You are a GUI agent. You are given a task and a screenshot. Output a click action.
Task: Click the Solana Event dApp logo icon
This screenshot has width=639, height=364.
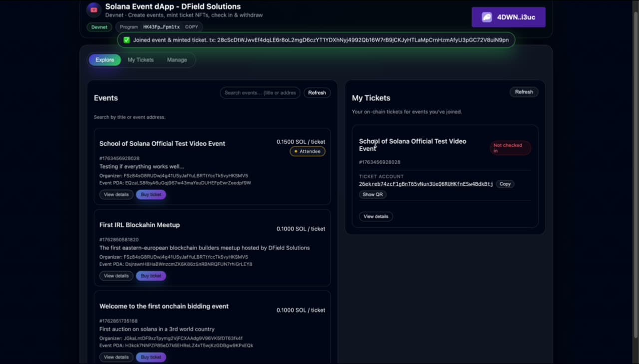94,10
